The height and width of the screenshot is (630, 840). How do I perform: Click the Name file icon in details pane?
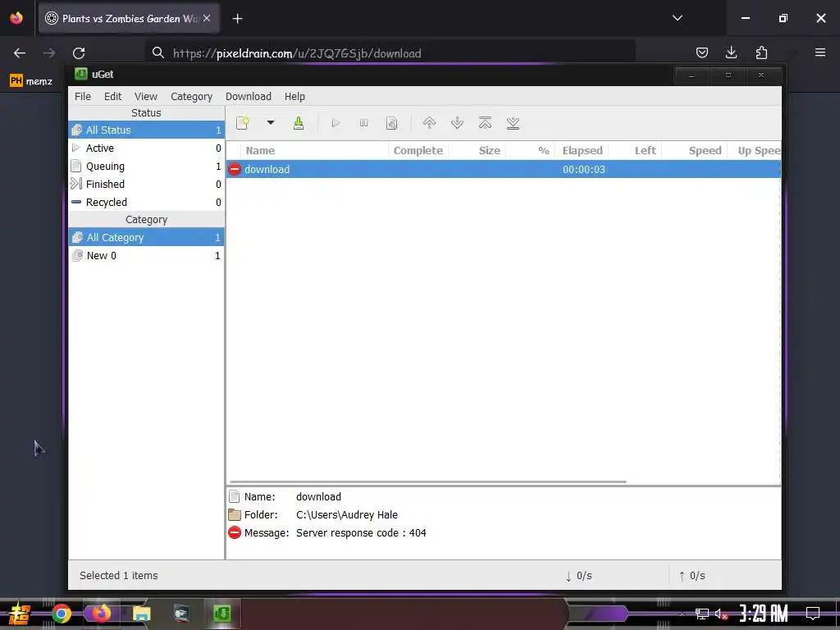[234, 496]
